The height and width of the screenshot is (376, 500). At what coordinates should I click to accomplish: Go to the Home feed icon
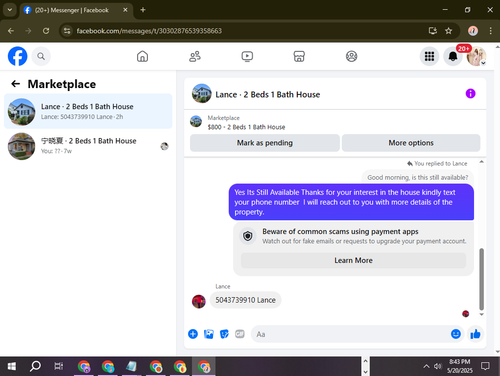142,56
